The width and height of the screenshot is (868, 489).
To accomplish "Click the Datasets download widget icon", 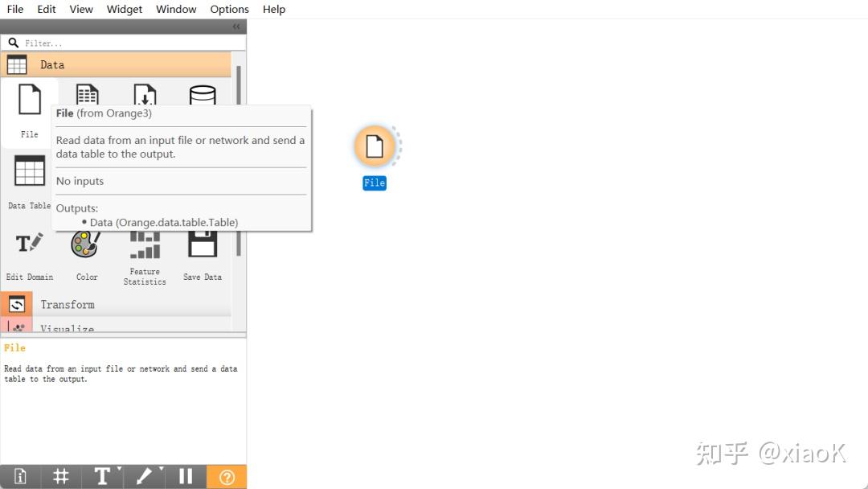I will (x=145, y=94).
